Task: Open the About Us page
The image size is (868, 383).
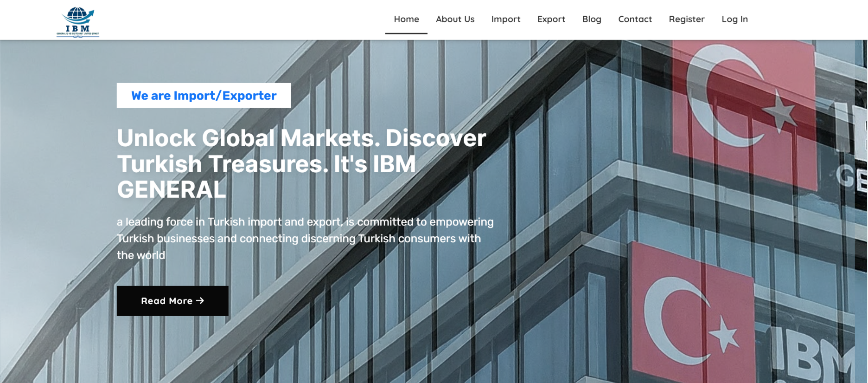Action: (455, 19)
